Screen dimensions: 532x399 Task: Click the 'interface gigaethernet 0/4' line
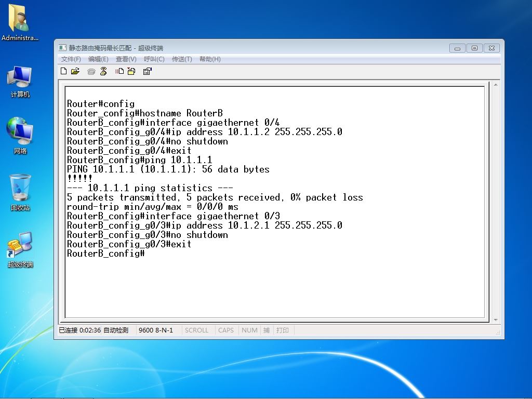174,122
